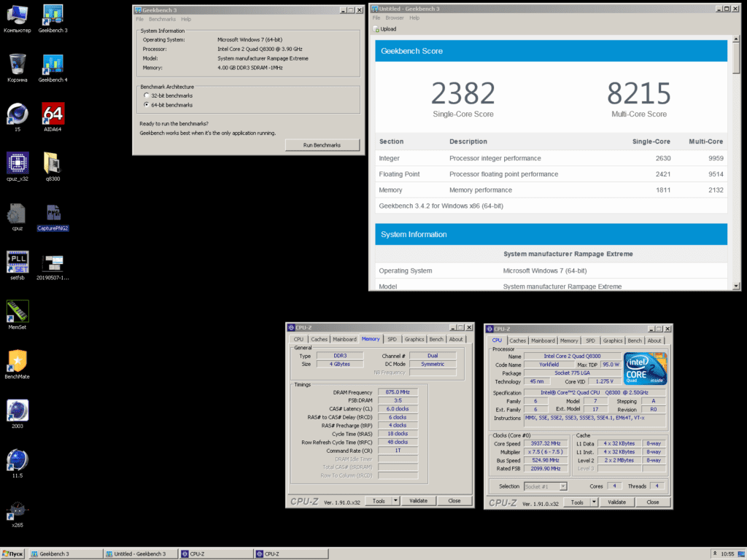Select 32-bit benchmarks radio option
This screenshot has height=560, width=747.
coord(146,96)
